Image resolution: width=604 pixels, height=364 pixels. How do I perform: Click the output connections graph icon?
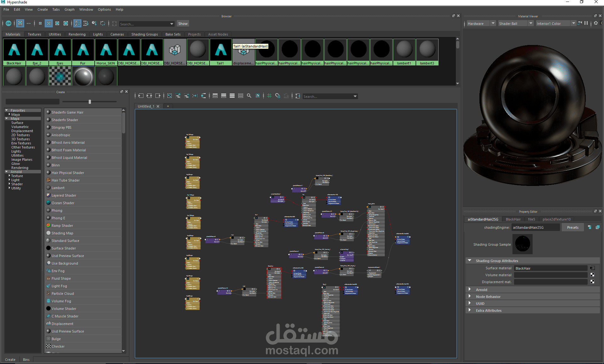(158, 96)
